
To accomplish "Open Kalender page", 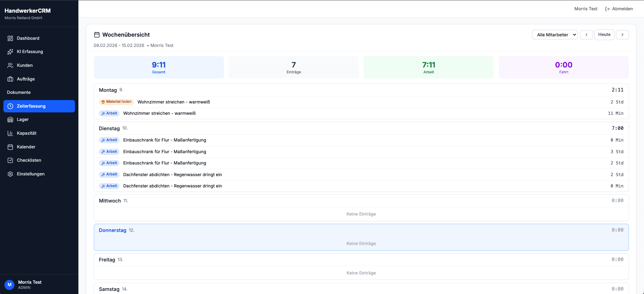I will pyautogui.click(x=39, y=147).
